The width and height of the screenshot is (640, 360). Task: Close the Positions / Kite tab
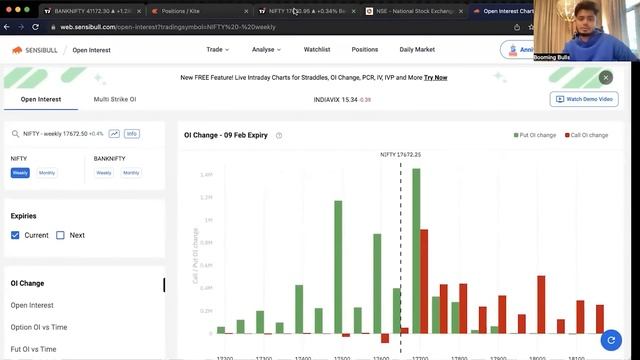246,11
